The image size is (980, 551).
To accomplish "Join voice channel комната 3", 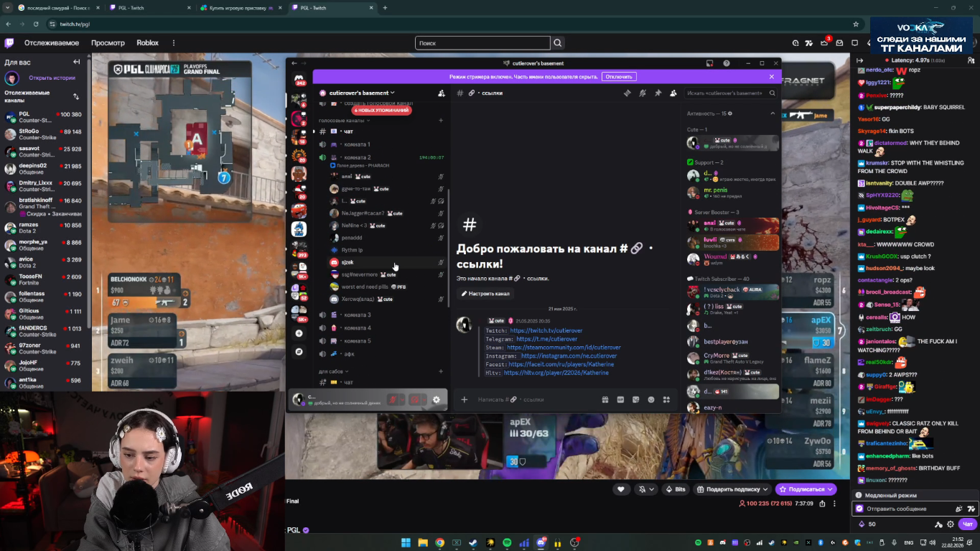I will (x=381, y=315).
